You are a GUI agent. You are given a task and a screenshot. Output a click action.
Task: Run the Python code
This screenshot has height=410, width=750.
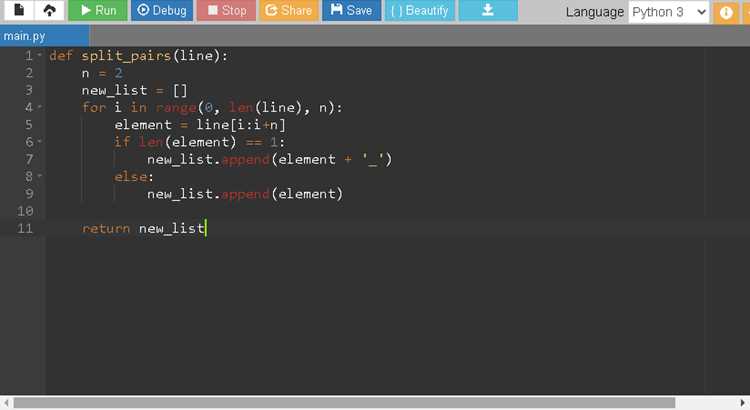tap(98, 10)
